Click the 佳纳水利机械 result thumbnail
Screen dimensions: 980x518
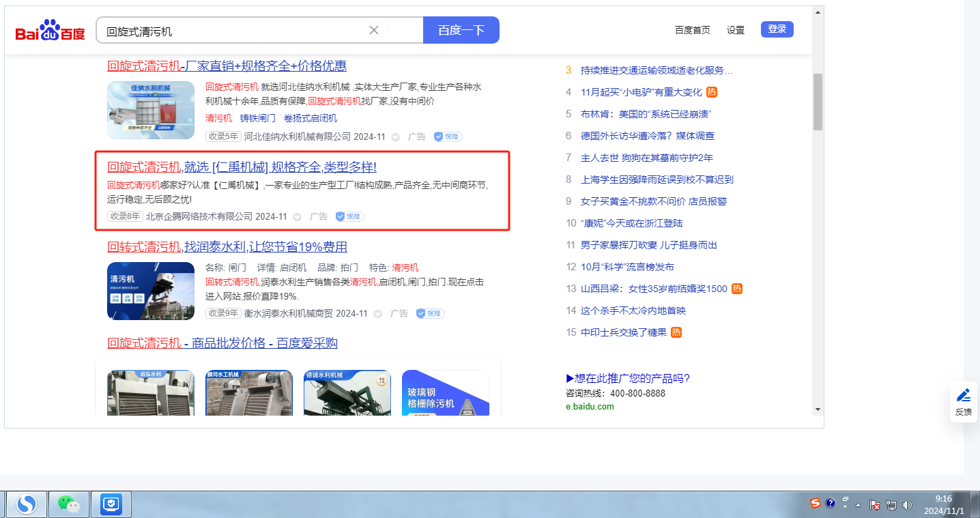point(151,110)
